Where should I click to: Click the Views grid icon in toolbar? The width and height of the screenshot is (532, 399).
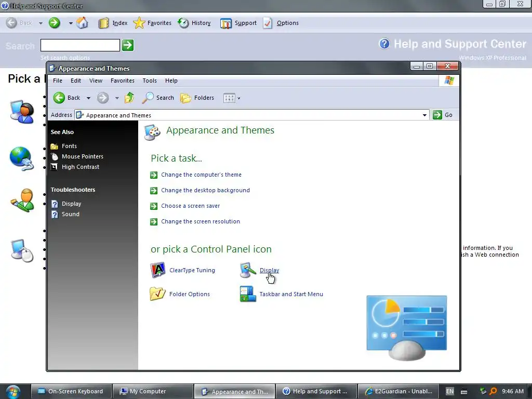(229, 98)
